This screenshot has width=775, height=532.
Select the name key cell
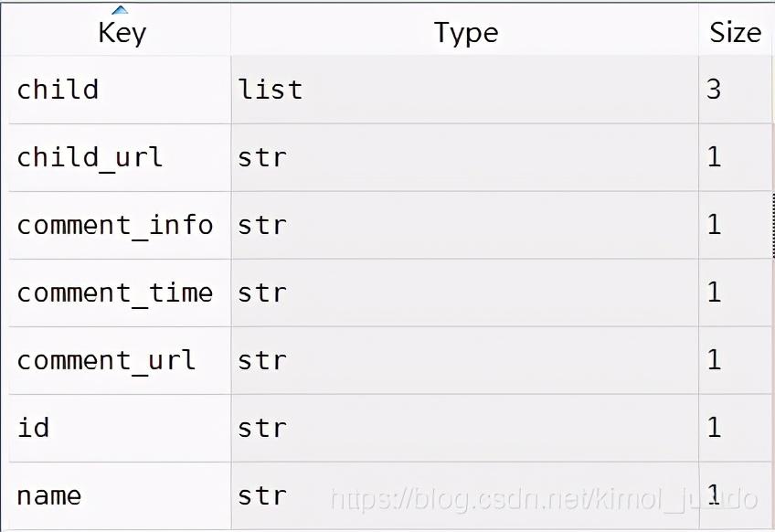pos(120,496)
